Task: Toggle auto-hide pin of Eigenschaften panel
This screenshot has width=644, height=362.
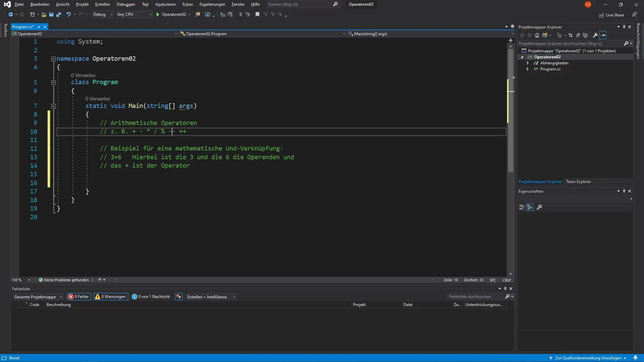Action: point(624,191)
